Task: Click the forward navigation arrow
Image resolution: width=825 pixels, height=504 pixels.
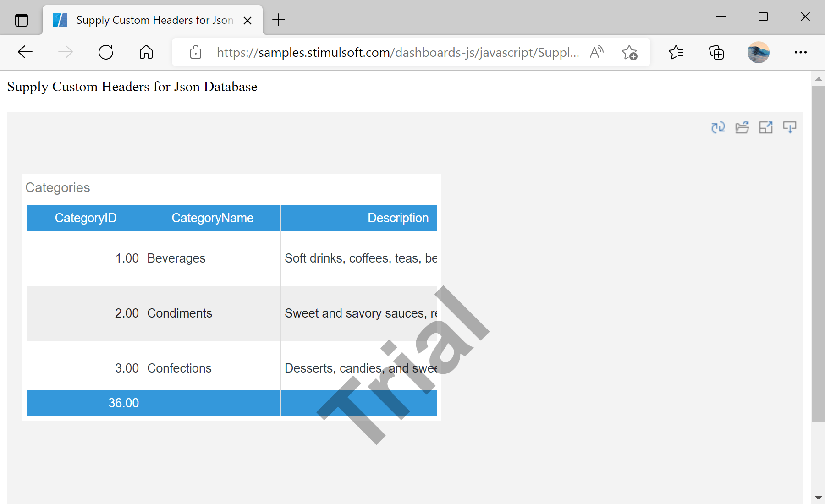Action: click(65, 52)
